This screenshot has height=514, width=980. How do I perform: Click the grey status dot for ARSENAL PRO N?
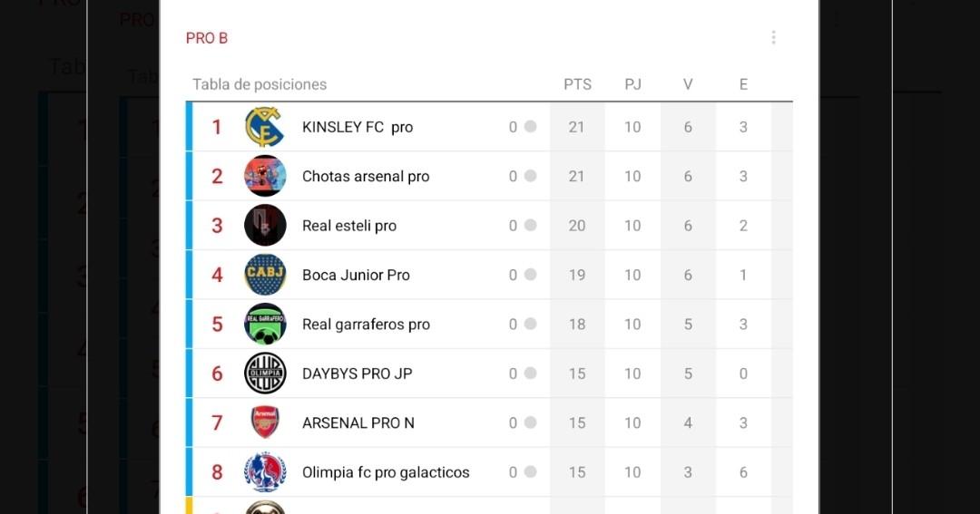point(530,422)
